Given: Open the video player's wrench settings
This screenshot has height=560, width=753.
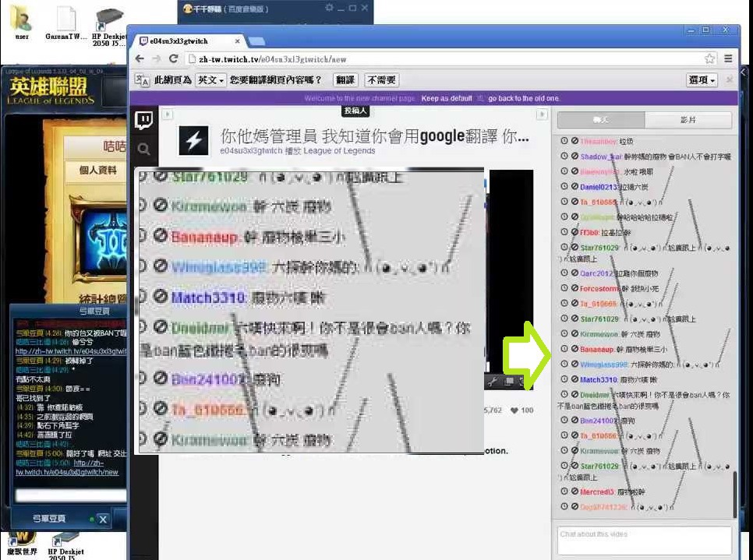Looking at the screenshot, I should click(x=493, y=382).
